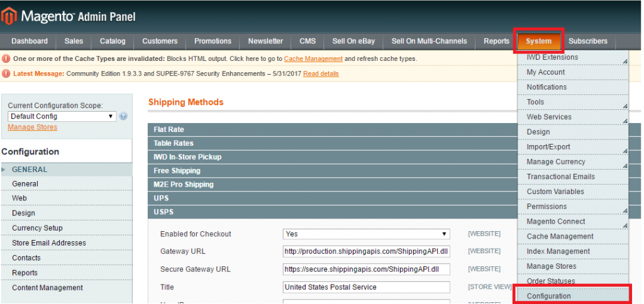Open the Read details link
Viewport: 644px width, 304px height.
321,73
